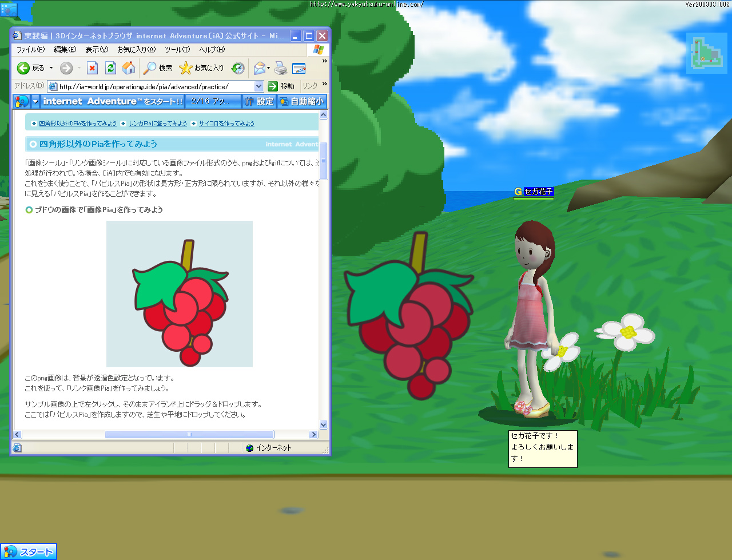Expand the Back button history arrow
The image size is (732, 560).
[51, 68]
